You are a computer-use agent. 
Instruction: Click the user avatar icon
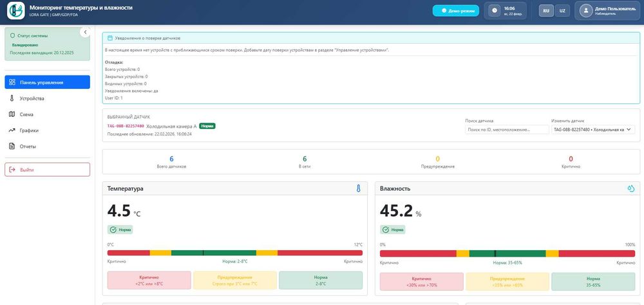click(x=585, y=11)
